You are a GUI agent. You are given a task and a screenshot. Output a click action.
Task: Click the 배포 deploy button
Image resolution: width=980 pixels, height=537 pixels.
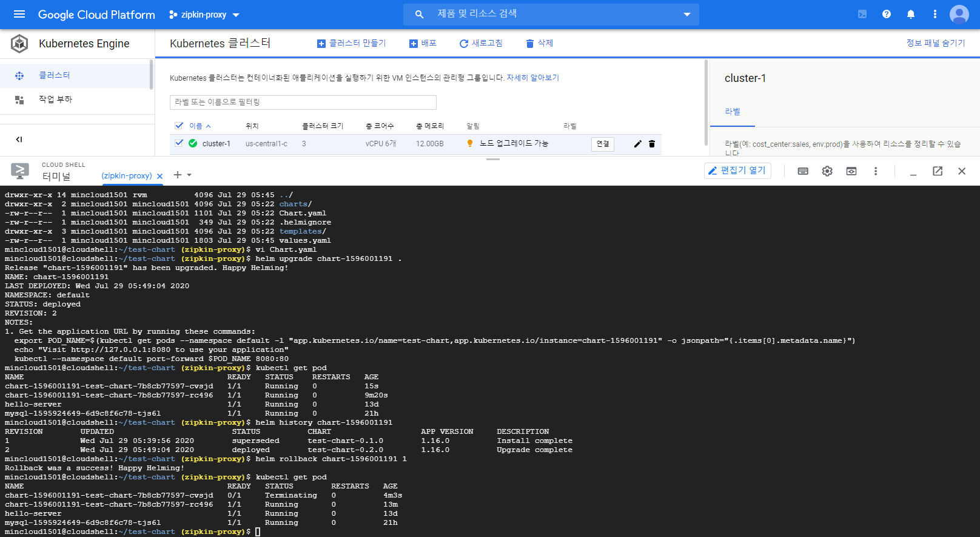423,43
